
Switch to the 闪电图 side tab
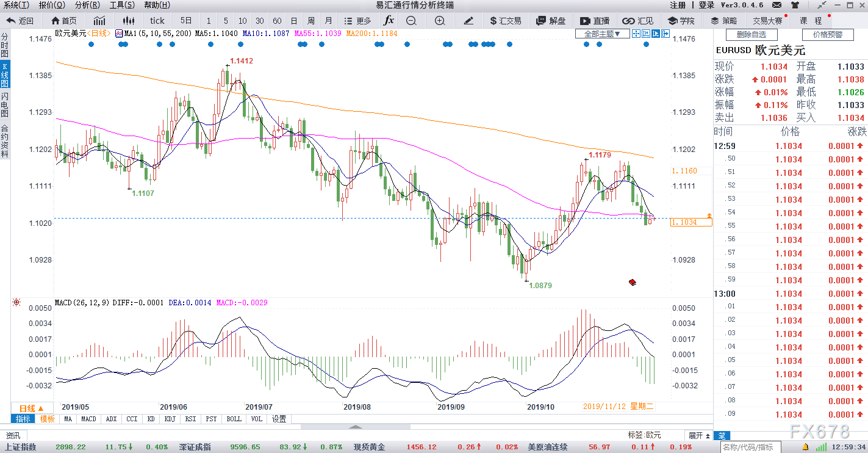pos(5,106)
